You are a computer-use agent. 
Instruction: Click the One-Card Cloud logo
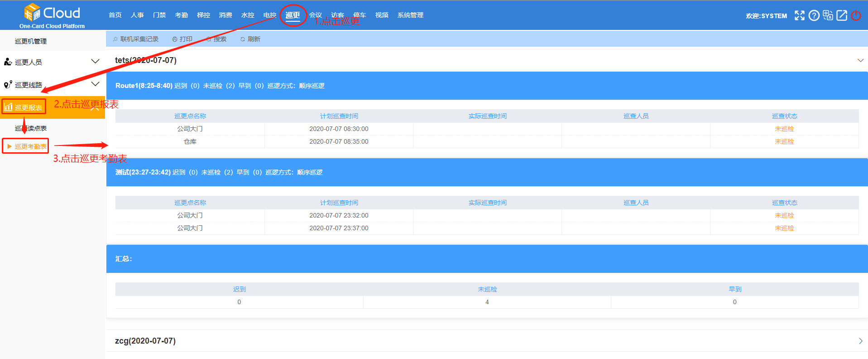tap(52, 16)
